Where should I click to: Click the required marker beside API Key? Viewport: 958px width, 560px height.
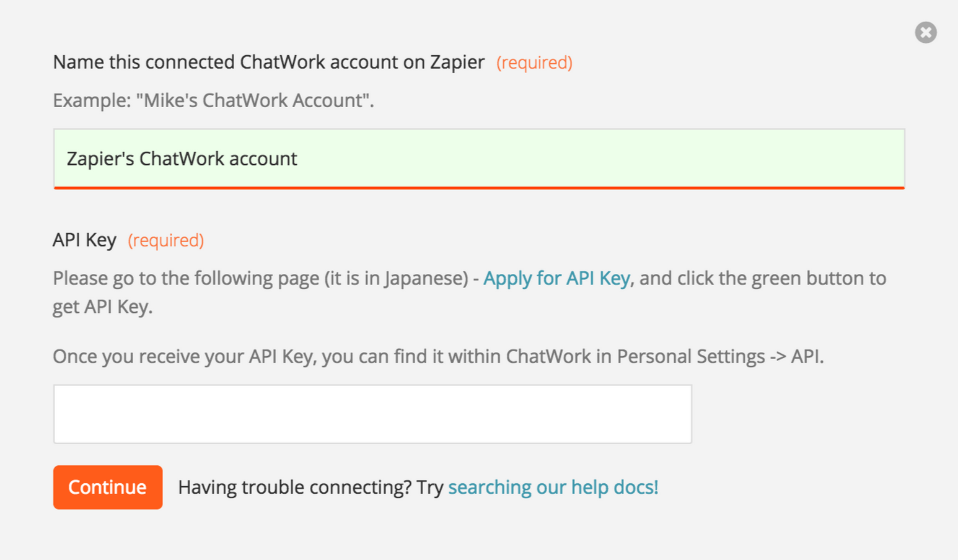165,240
